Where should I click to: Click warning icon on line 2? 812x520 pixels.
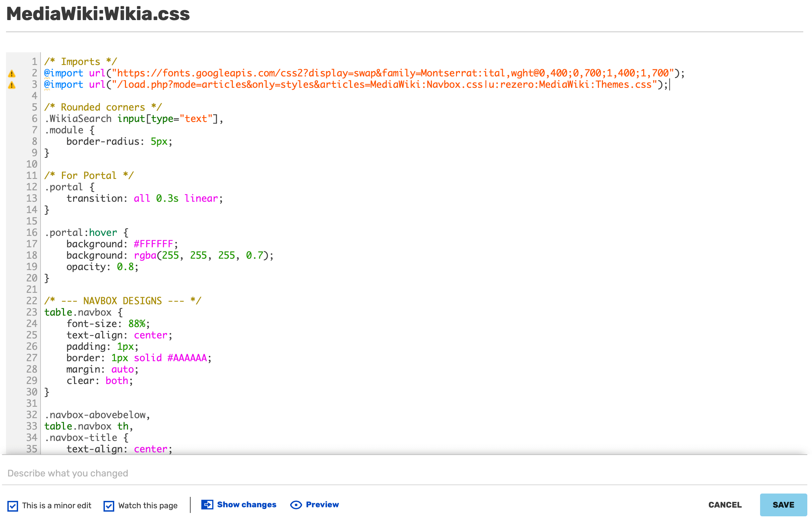(x=12, y=73)
